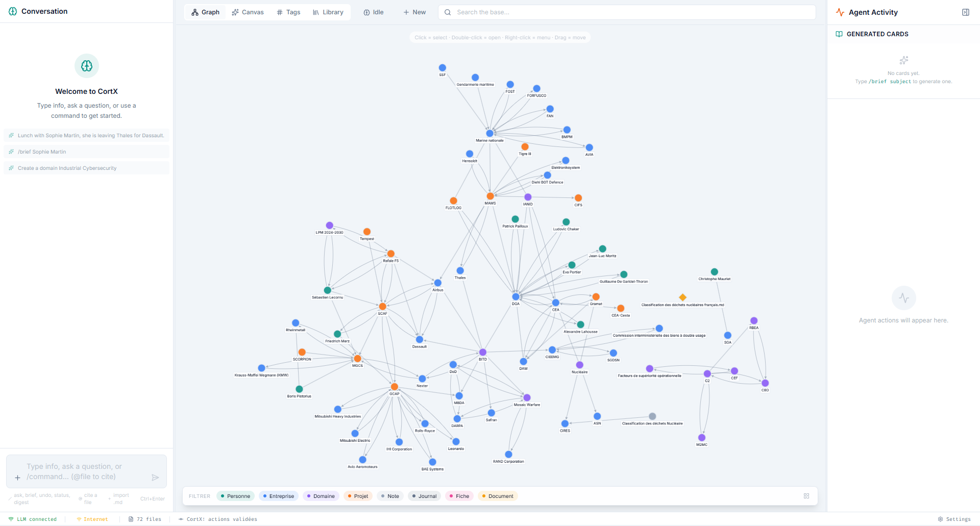Viewport: 980px width, 526px height.
Task: Click the fullscreen grid icon in filter bar
Action: click(x=806, y=495)
